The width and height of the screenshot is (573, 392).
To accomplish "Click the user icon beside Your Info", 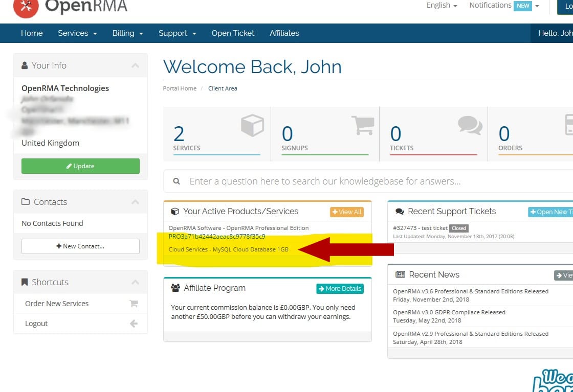I will [x=25, y=65].
